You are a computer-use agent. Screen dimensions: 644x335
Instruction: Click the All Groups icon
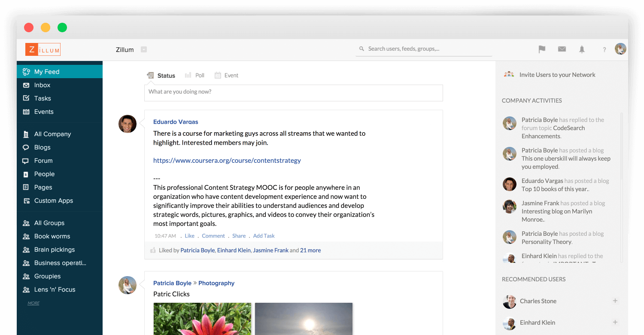(x=26, y=223)
